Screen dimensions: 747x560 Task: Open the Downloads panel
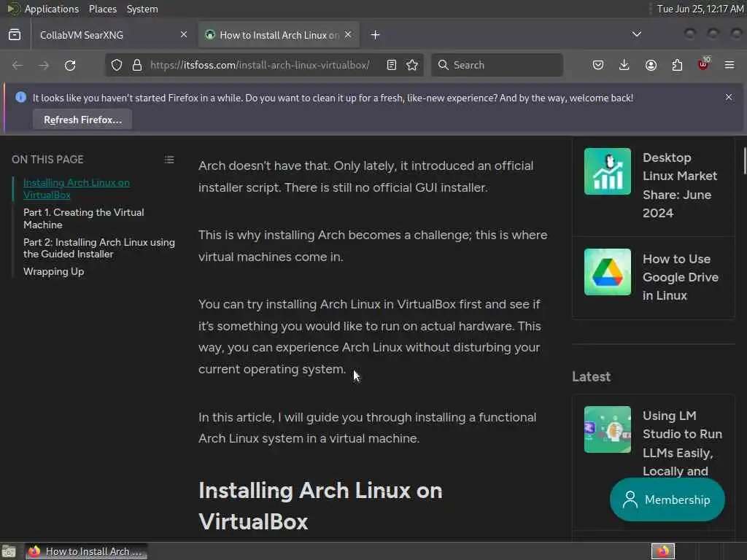624,65
